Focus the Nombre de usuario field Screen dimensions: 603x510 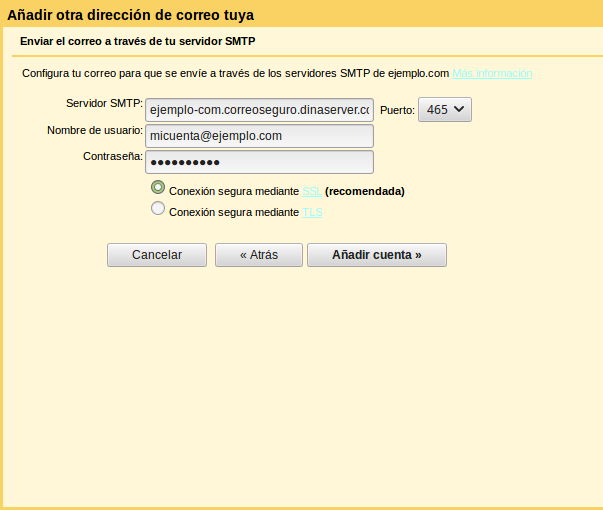pos(259,136)
